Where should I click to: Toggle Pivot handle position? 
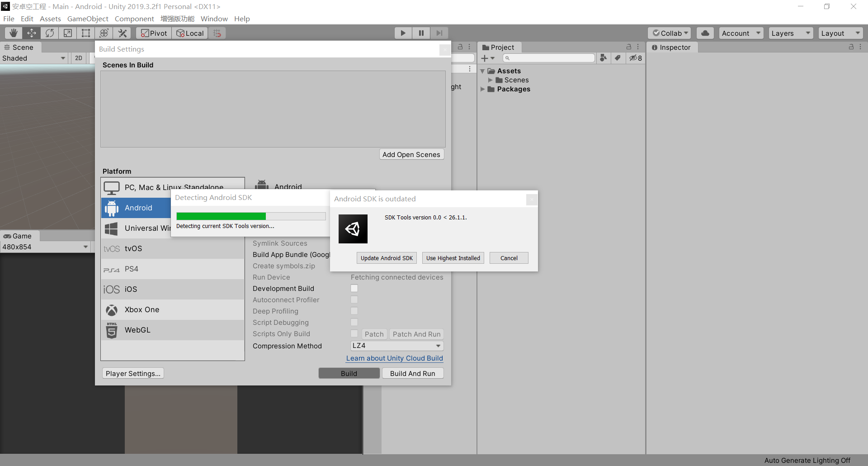click(154, 33)
